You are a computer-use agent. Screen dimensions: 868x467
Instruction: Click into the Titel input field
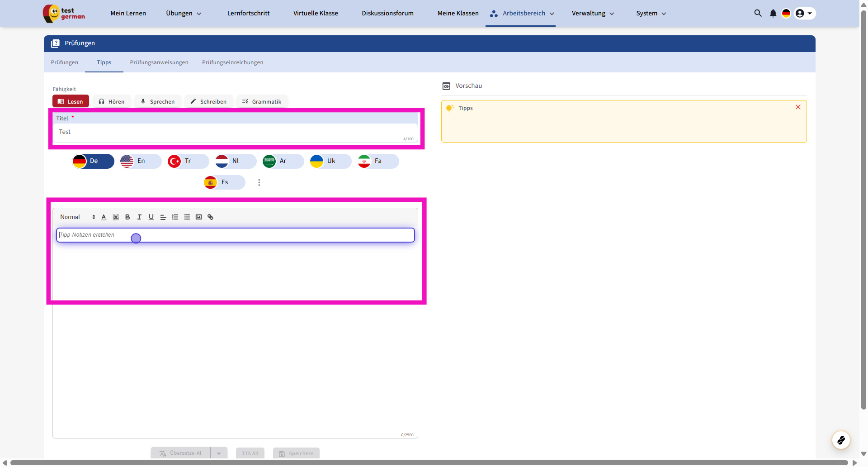tap(235, 132)
